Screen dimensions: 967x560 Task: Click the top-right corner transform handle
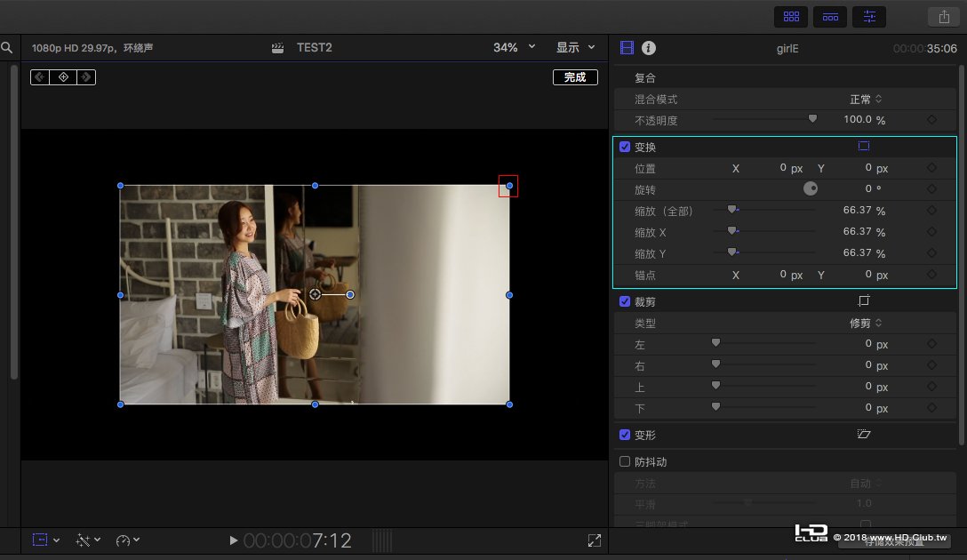pyautogui.click(x=509, y=186)
